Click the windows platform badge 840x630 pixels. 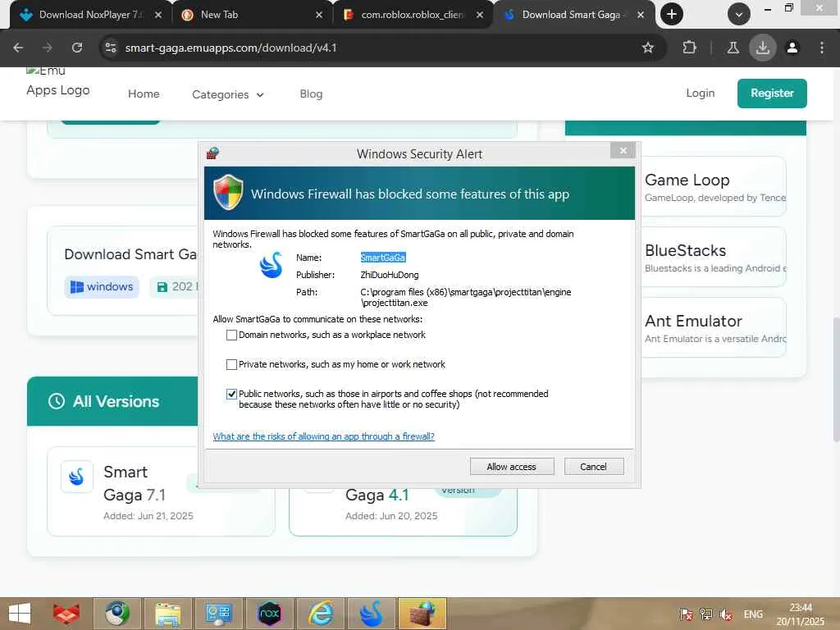(x=102, y=286)
